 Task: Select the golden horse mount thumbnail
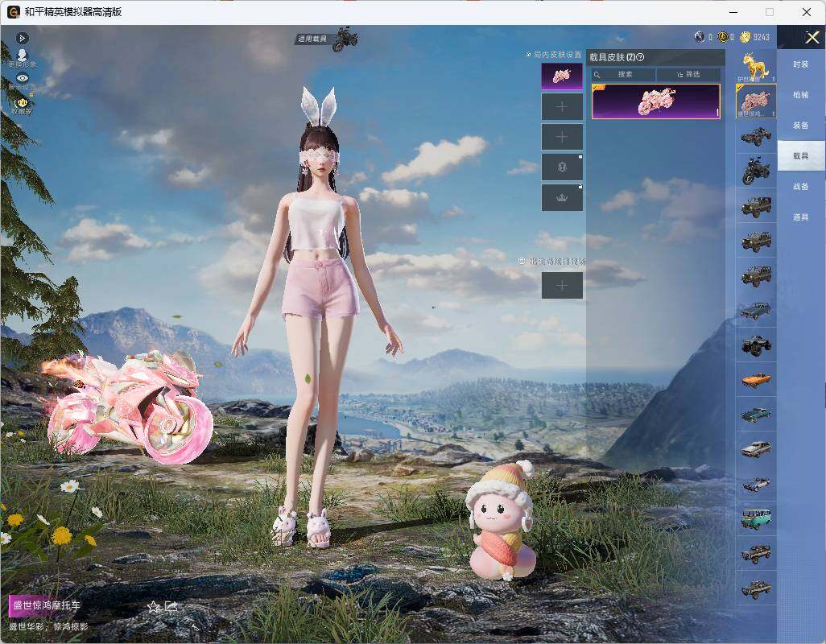click(x=756, y=67)
